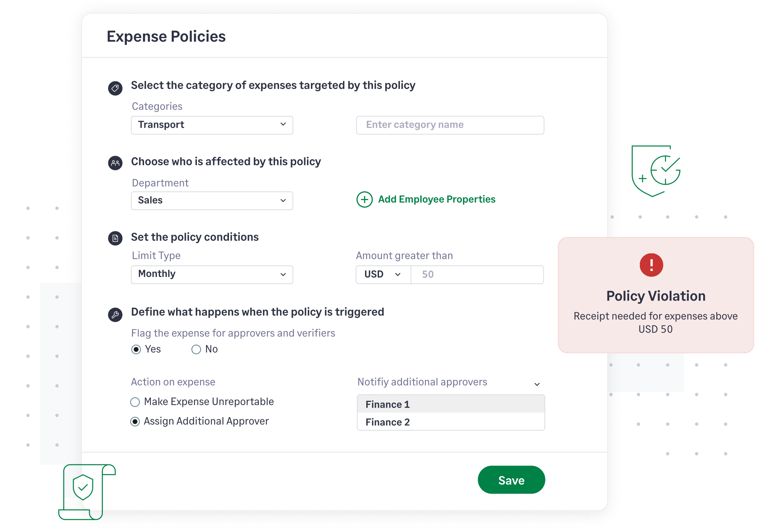Click the Add Employee Properties link
Image resolution: width=778 pixels, height=532 pixels.
point(437,199)
